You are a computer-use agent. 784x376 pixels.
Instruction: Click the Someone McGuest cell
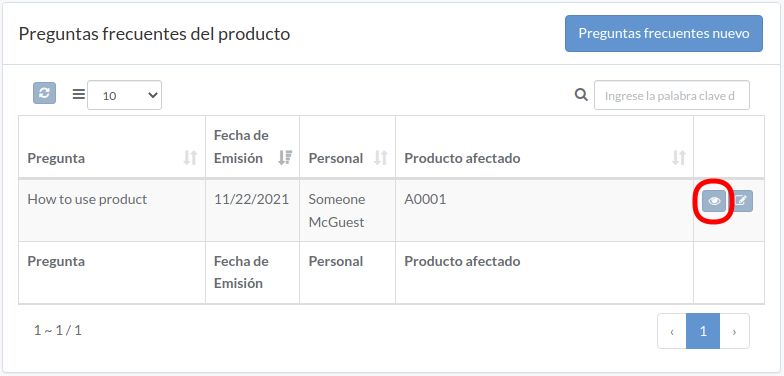point(348,210)
